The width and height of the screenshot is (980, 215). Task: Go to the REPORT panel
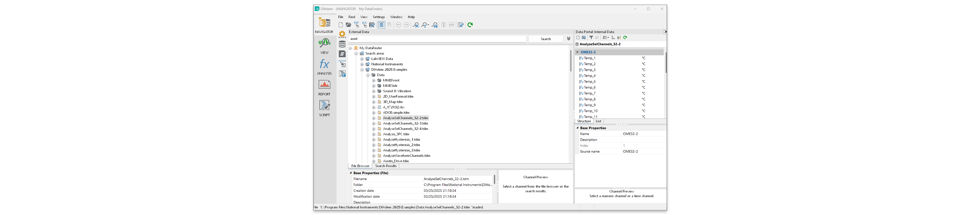[x=324, y=88]
